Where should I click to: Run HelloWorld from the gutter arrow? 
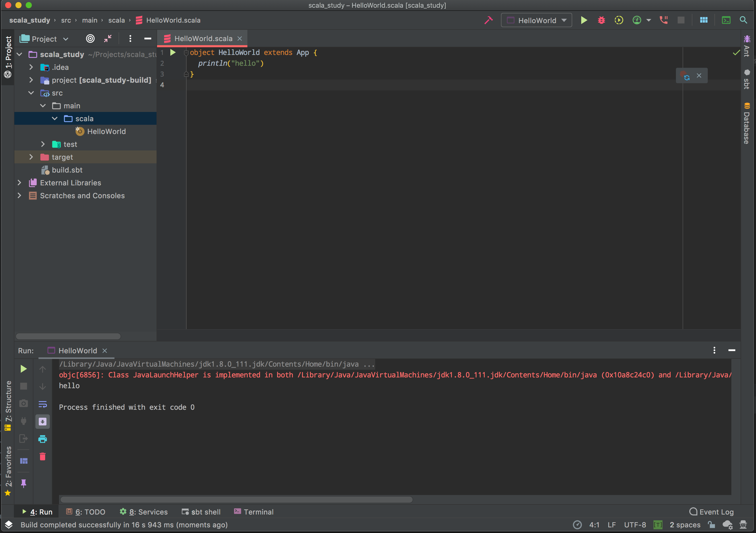173,52
